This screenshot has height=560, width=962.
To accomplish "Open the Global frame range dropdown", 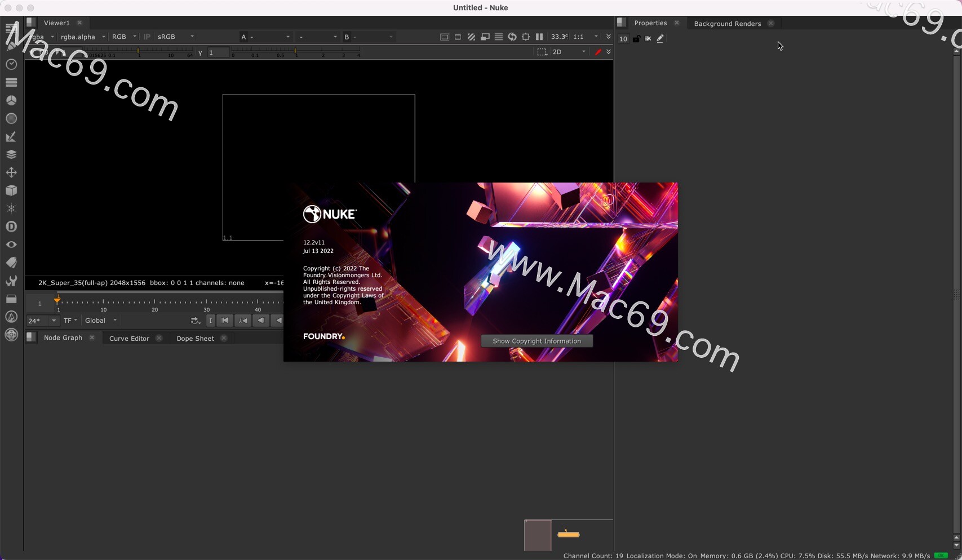I will point(101,321).
